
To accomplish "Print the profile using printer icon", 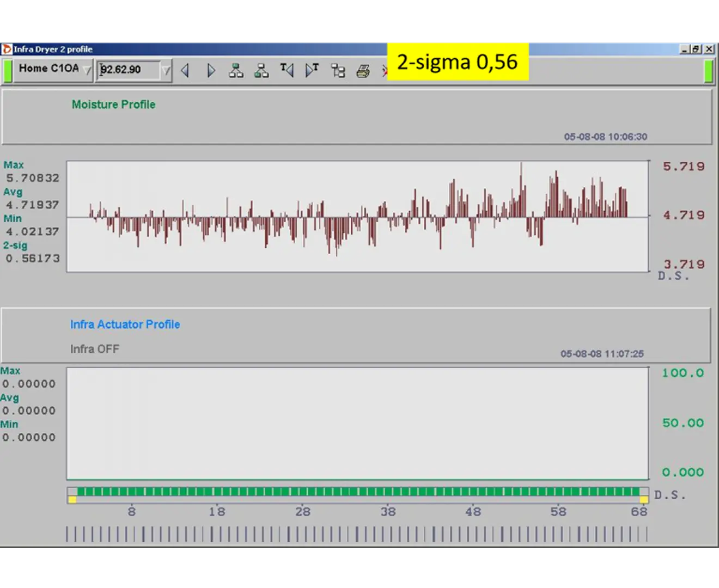I will point(363,71).
